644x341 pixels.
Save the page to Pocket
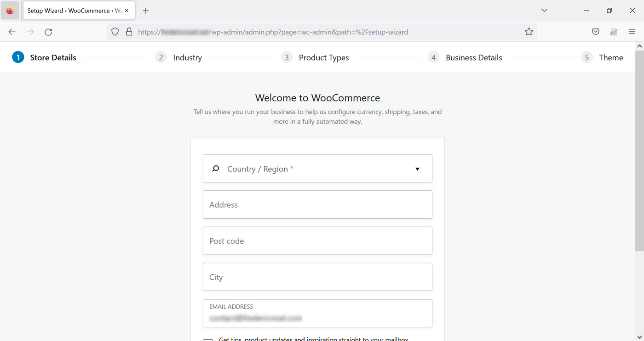(x=595, y=32)
